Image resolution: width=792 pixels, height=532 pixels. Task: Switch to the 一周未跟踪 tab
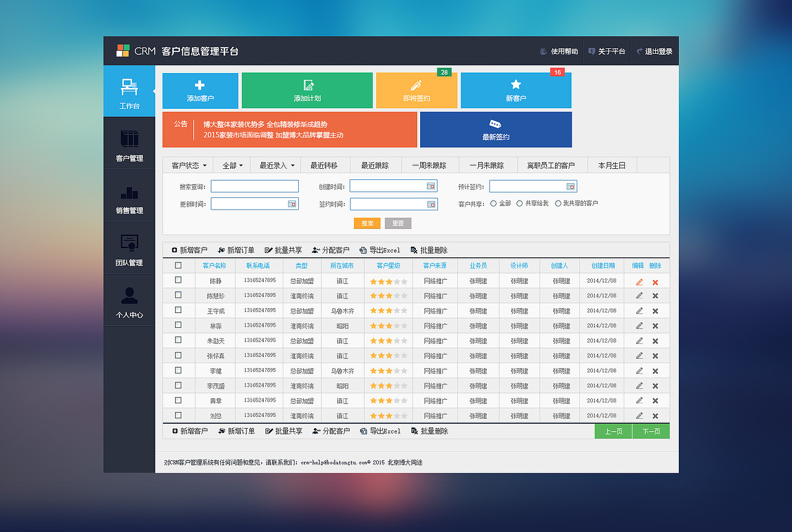click(x=430, y=165)
